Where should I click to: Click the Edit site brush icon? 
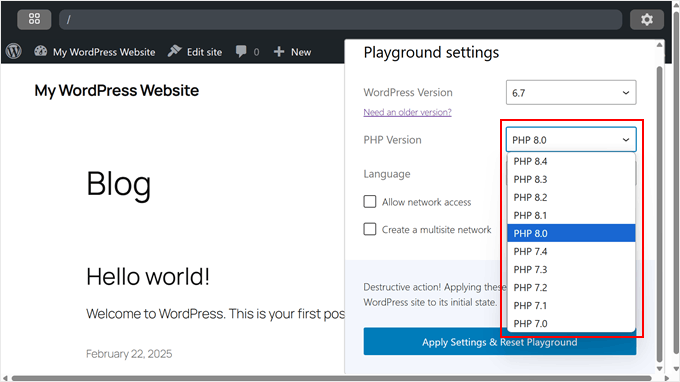[174, 51]
